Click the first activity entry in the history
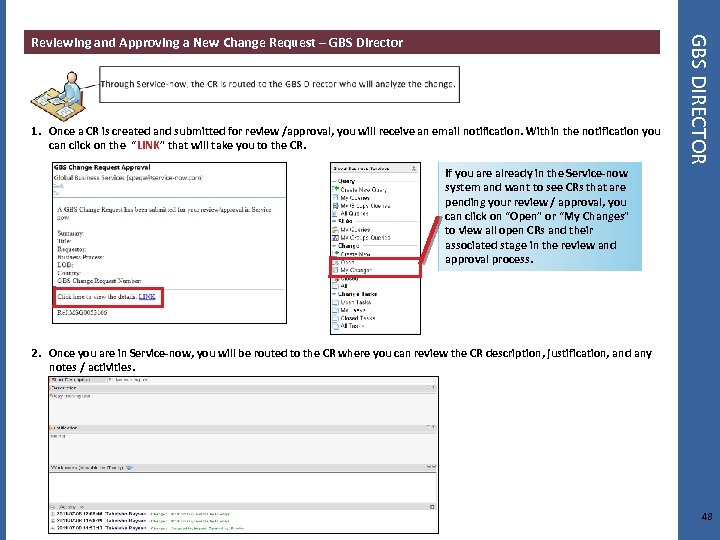The height and width of the screenshot is (540, 720). 142,514
